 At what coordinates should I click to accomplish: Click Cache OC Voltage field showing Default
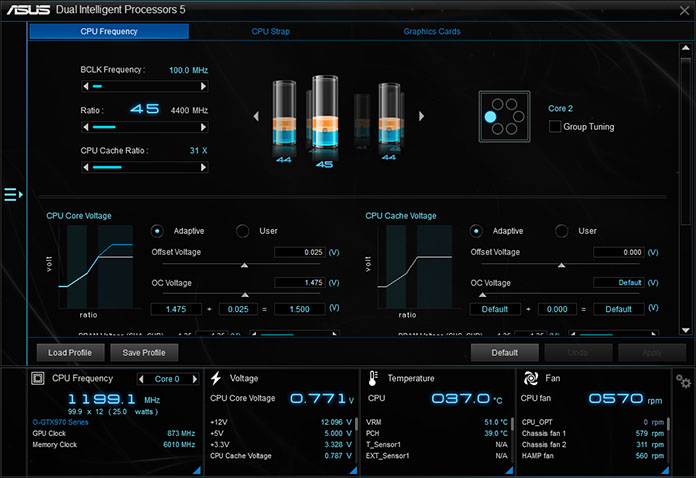coord(619,283)
